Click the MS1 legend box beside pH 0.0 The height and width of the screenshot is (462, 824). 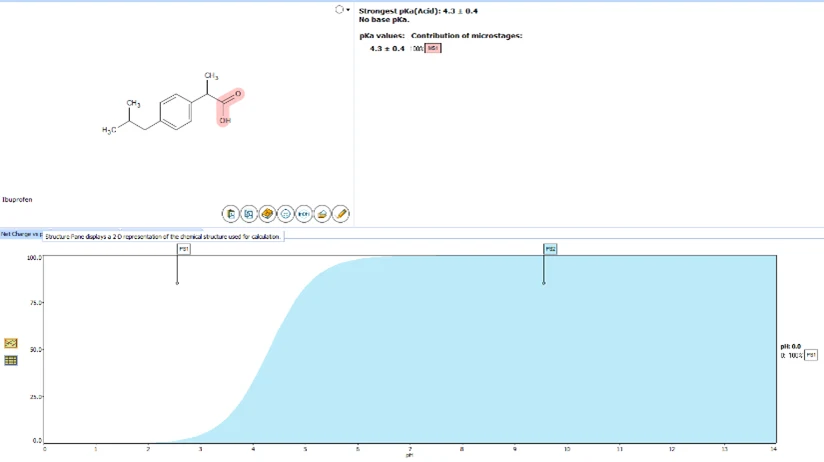point(811,355)
